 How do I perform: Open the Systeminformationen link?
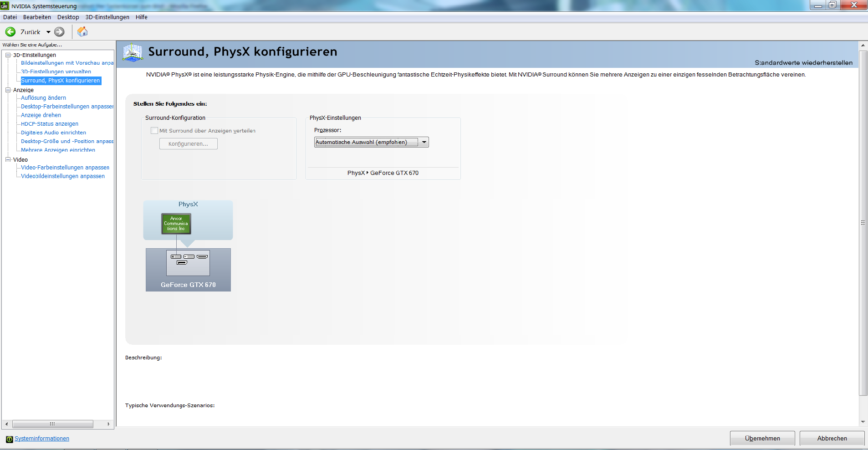[42, 439]
